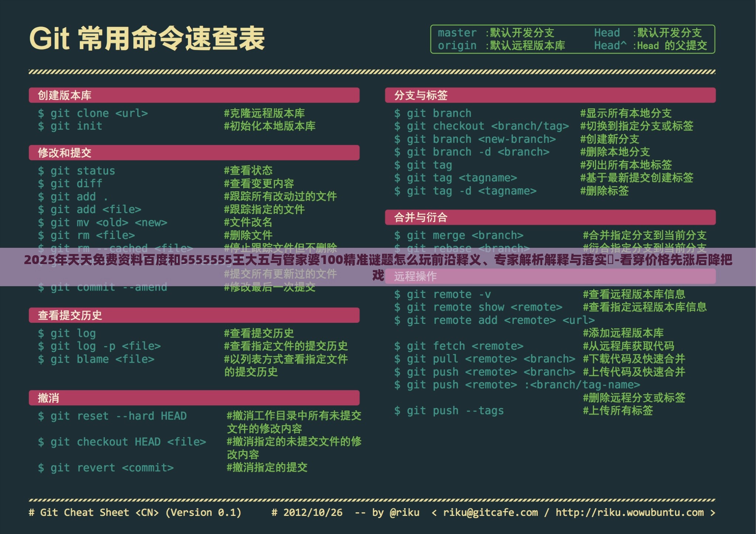Click the "$ git diff" command
Image resolution: width=756 pixels, height=534 pixels.
tap(70, 184)
